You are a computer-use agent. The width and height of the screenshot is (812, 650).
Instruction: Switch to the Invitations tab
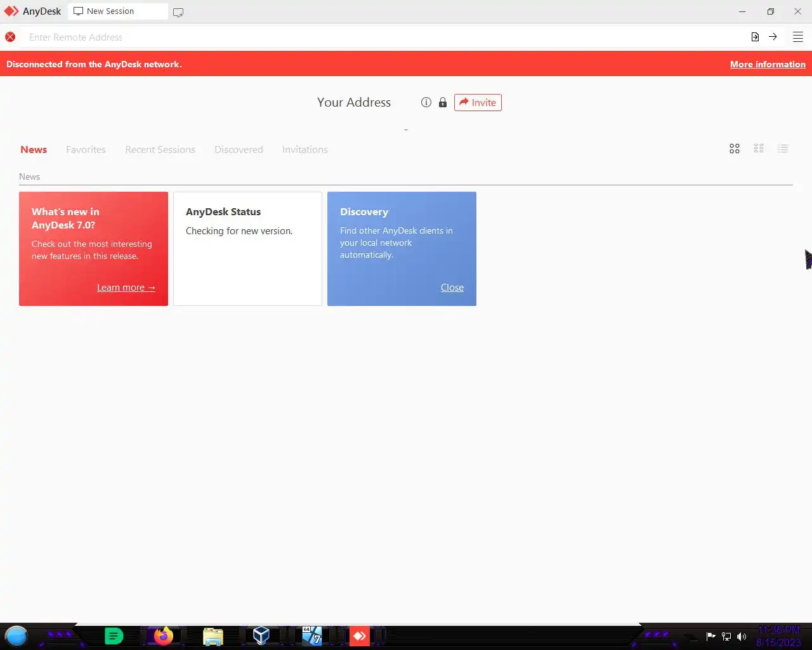(305, 150)
